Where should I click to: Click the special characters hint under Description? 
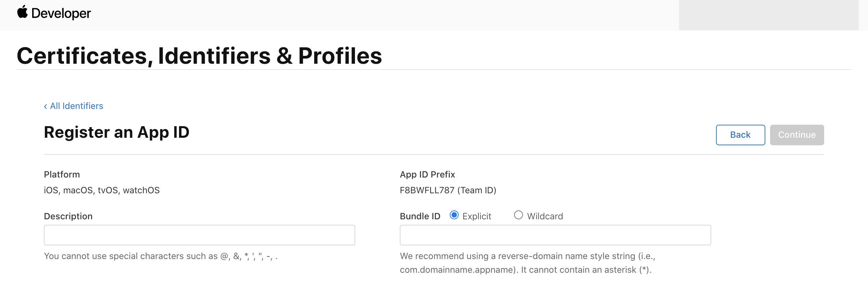161,256
